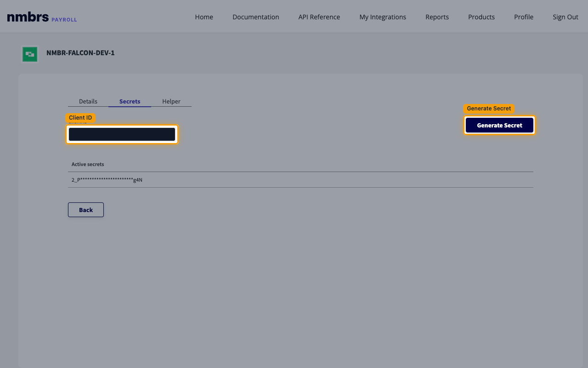This screenshot has width=588, height=368.
Task: Open My Integrations from navigation
Action: (x=383, y=17)
